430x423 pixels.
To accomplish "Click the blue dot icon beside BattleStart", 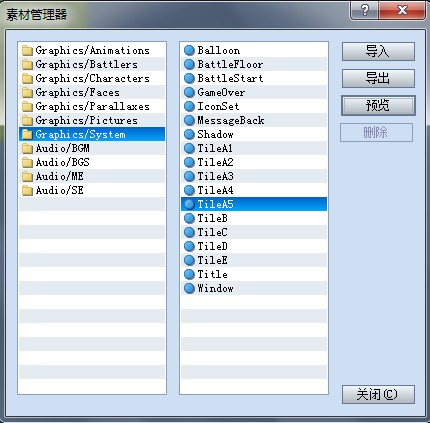I will 189,78.
